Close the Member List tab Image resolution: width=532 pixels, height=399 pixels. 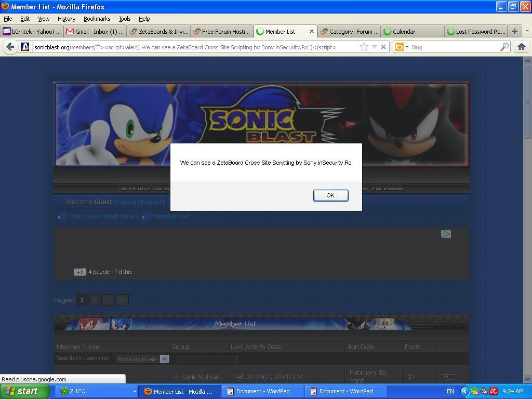(x=312, y=31)
